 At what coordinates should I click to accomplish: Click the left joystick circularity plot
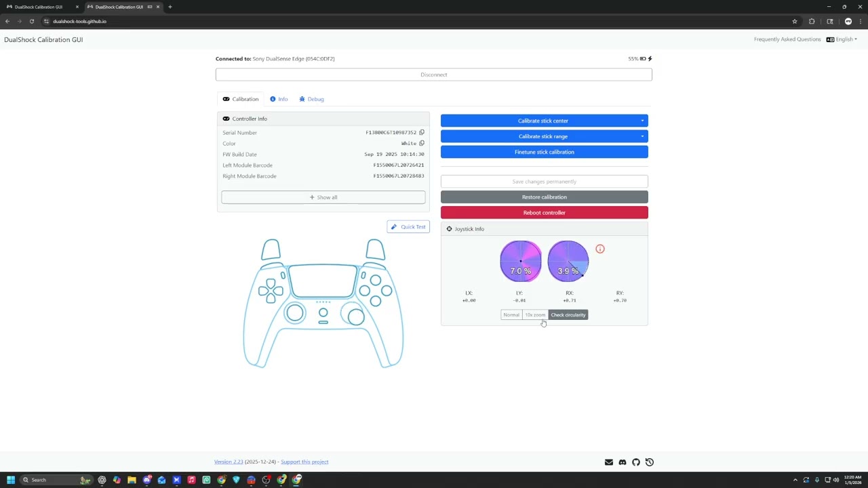pyautogui.click(x=521, y=261)
